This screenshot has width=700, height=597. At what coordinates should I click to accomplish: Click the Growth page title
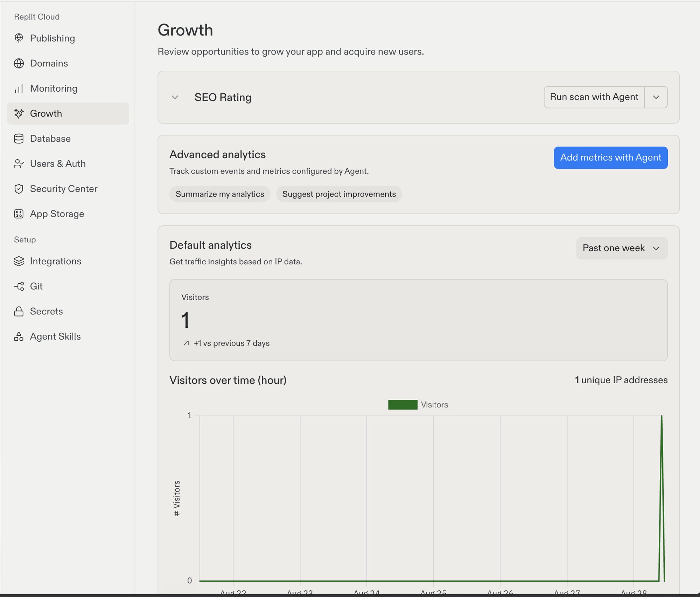click(185, 30)
